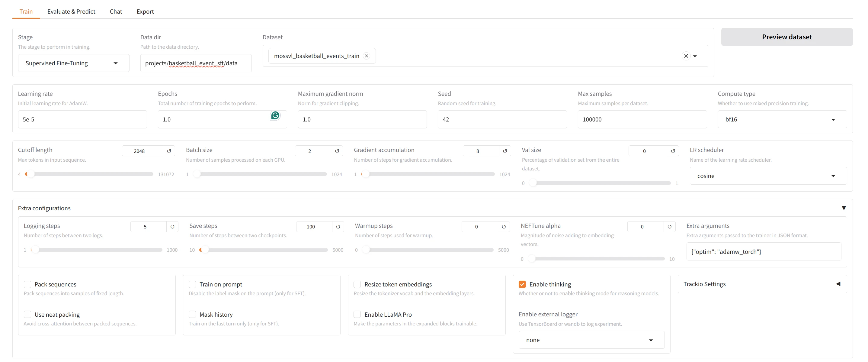
Task: Open the Export tab
Action: click(145, 11)
